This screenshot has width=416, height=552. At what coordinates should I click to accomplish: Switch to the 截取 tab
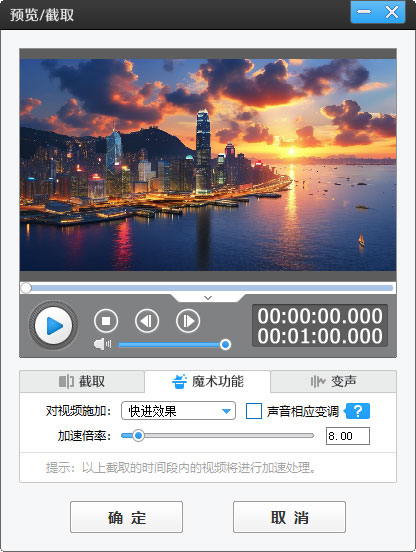click(x=82, y=381)
